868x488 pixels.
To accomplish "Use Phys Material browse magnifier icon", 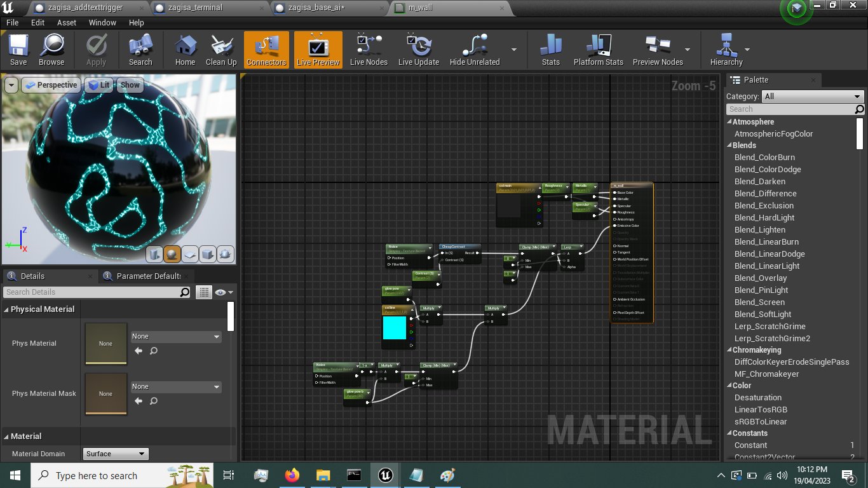I will 154,351.
